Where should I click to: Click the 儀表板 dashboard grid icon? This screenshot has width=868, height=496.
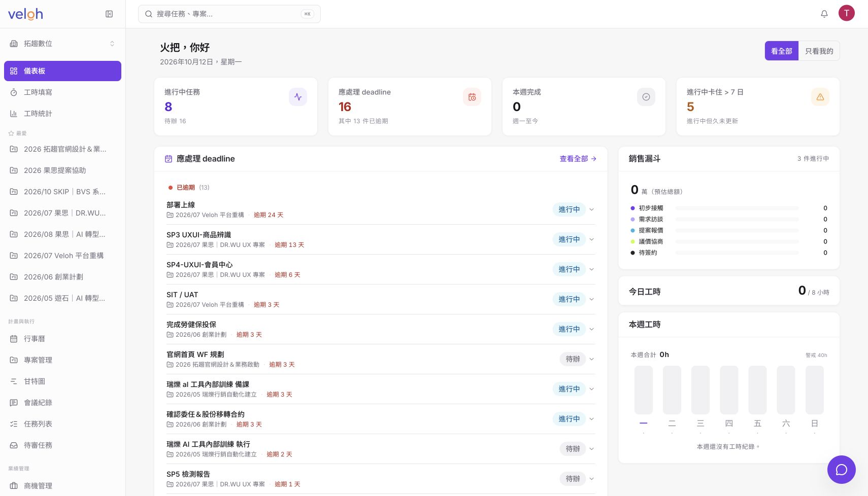(x=14, y=71)
